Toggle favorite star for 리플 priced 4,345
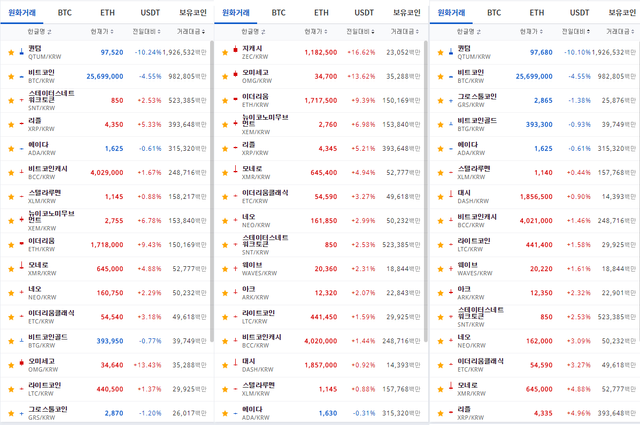The image size is (640, 425). tap(225, 149)
